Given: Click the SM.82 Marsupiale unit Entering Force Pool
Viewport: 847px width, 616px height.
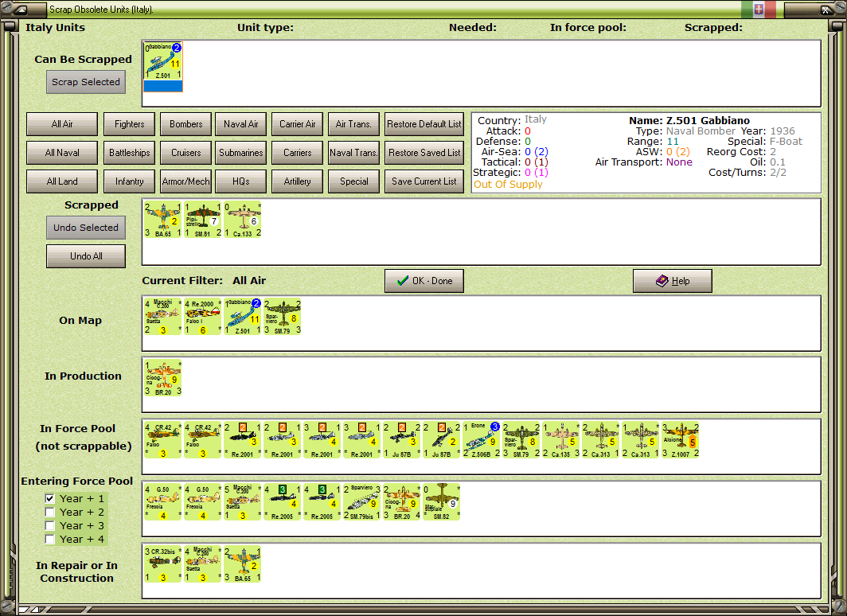Looking at the screenshot, I should pos(441,501).
